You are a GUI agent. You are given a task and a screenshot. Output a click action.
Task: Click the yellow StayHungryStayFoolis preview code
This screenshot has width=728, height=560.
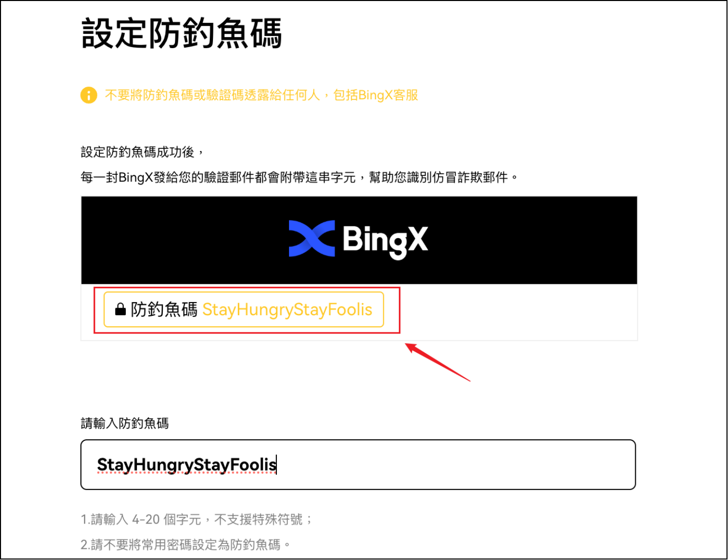tap(287, 310)
